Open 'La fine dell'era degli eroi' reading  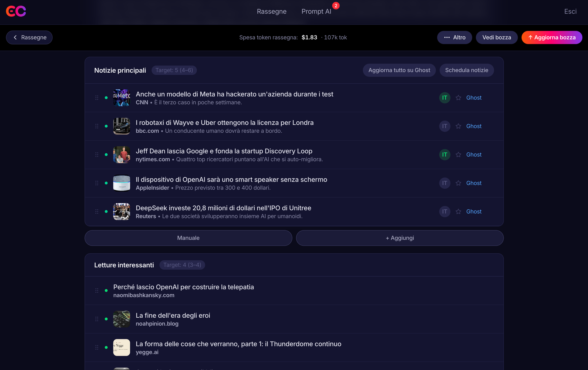click(x=173, y=316)
